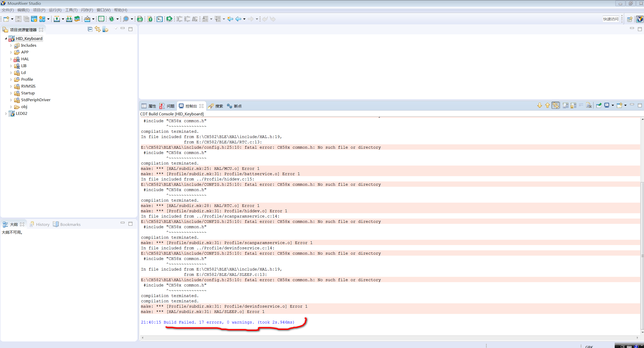Collapse the HID_Keyboard project tree
Image resolution: width=644 pixels, height=348 pixels.
(x=6, y=38)
